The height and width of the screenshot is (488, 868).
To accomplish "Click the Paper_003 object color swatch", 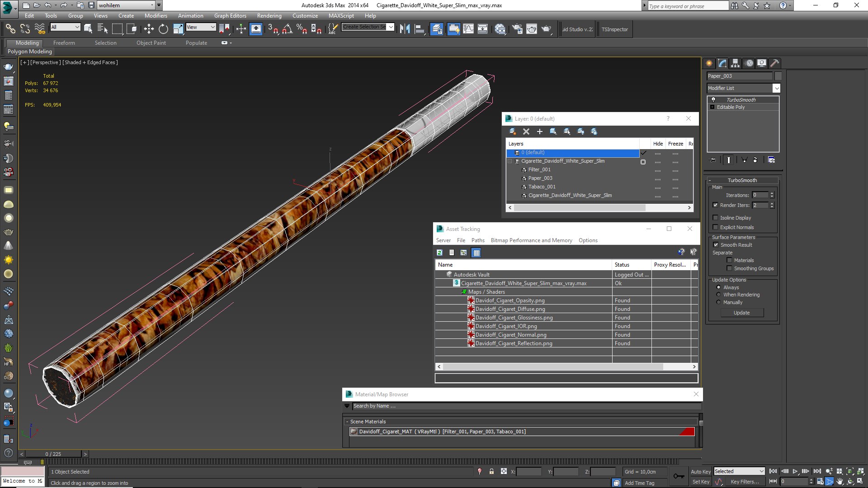I will pos(778,76).
